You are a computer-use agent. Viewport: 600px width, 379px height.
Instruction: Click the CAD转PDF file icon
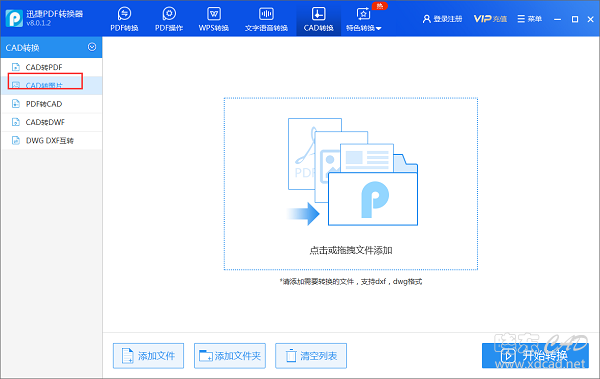16,67
